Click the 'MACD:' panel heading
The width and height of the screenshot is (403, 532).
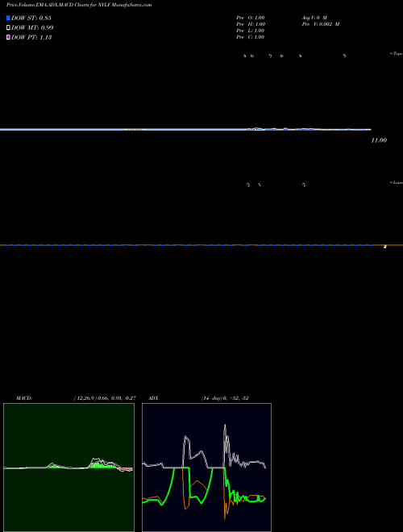click(24, 398)
